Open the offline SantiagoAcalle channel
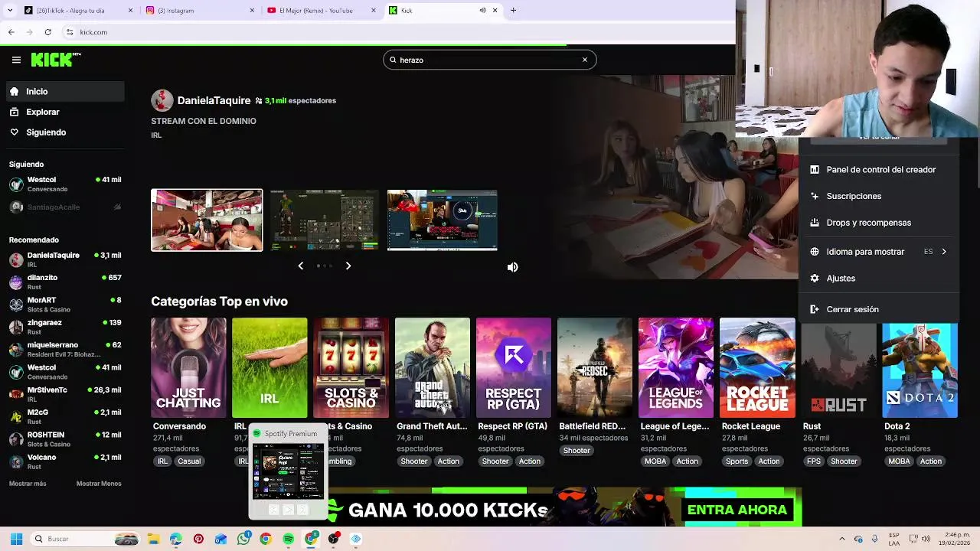The height and width of the screenshot is (551, 980). click(x=64, y=207)
